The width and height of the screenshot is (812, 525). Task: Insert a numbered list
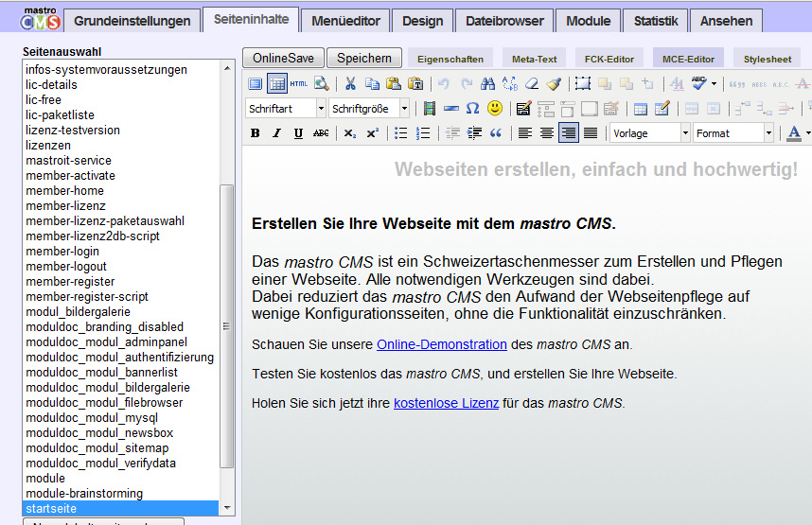click(x=423, y=133)
